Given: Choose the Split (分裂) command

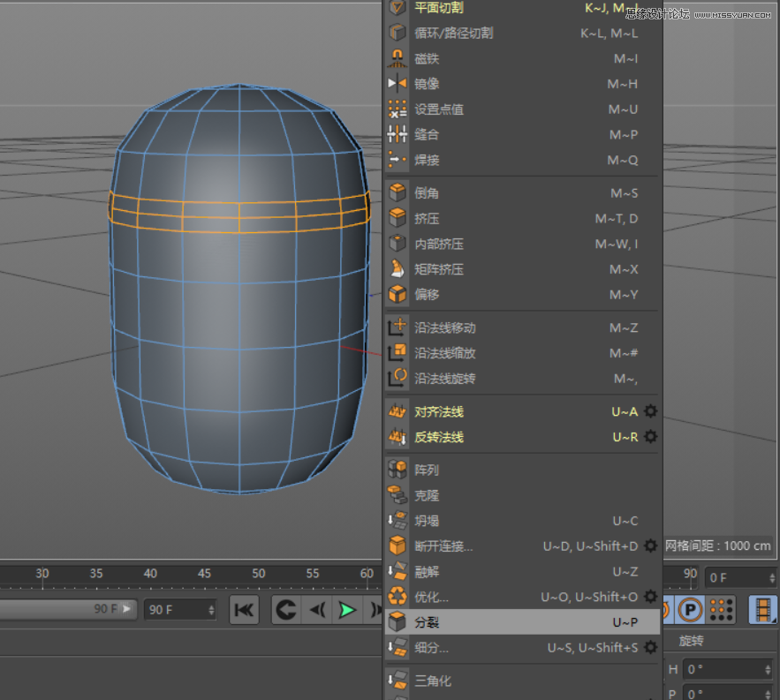Looking at the screenshot, I should 428,621.
